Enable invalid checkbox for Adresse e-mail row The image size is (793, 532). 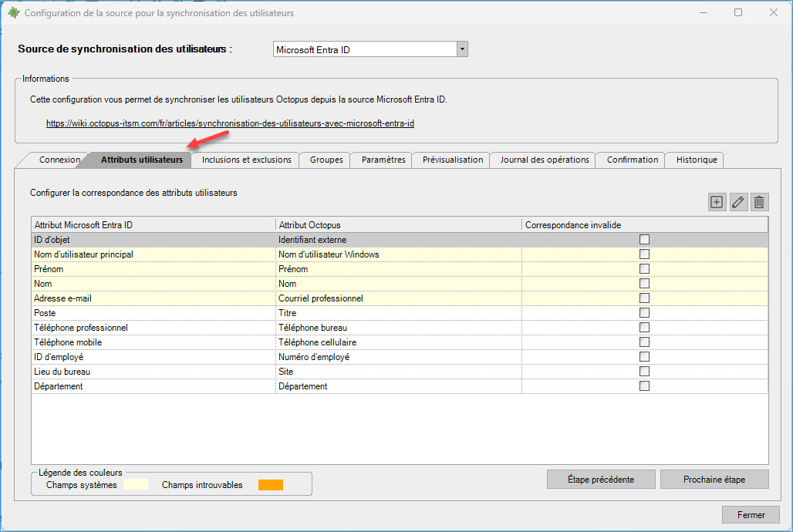tap(644, 298)
